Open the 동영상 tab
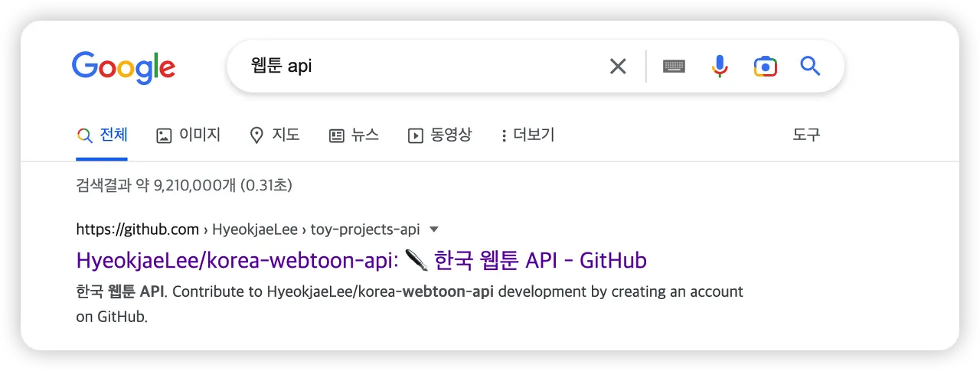This screenshot has height=371, width=980. pyautogui.click(x=439, y=135)
